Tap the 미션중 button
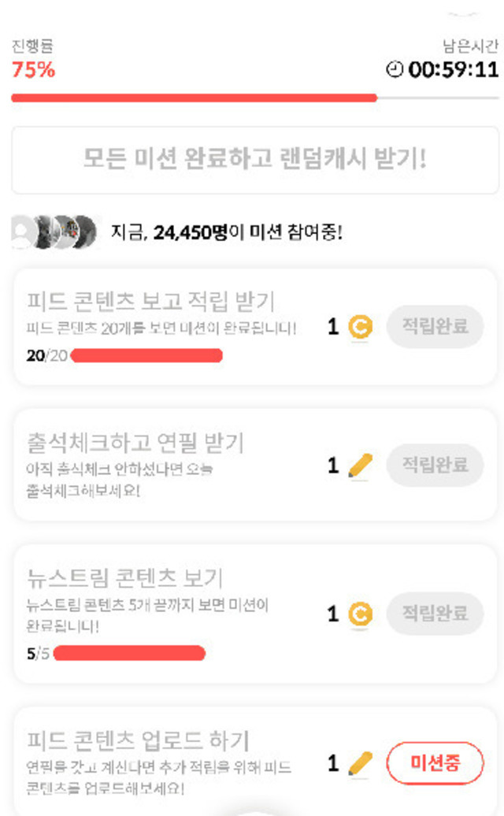 tap(435, 762)
